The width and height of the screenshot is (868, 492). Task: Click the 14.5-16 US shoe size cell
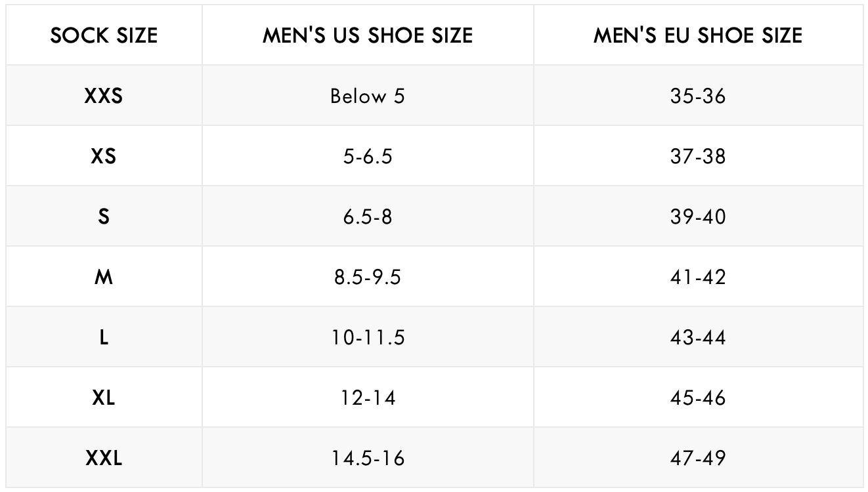pyautogui.click(x=368, y=459)
